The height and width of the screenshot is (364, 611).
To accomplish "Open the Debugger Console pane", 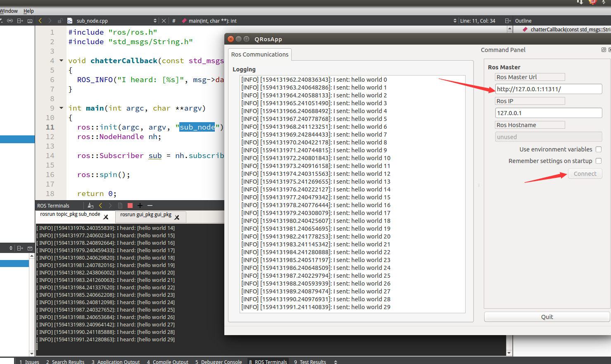I will click(x=219, y=362).
